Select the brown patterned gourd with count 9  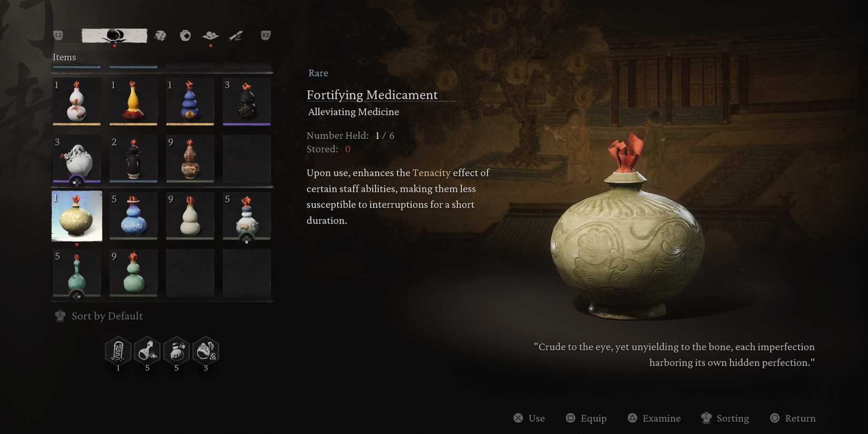point(190,158)
